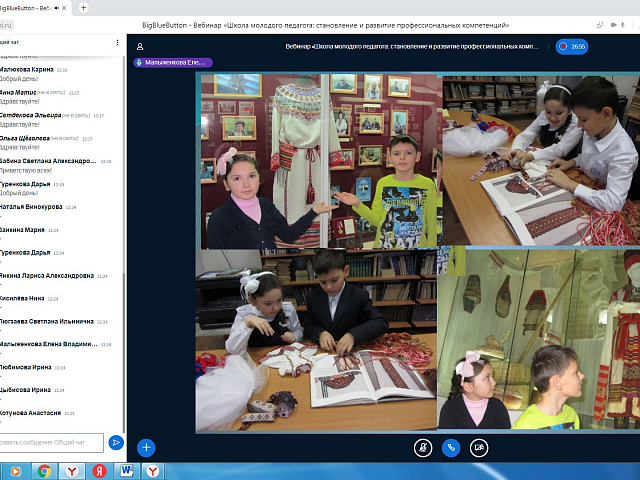
Task: Click chat name Ольга Щёволева
Action: tap(25, 138)
